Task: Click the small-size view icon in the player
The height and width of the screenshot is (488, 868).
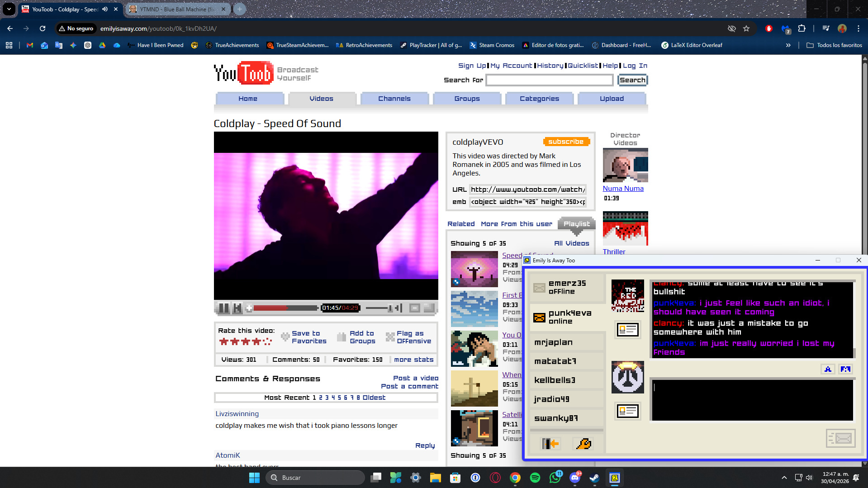Action: [x=414, y=308]
